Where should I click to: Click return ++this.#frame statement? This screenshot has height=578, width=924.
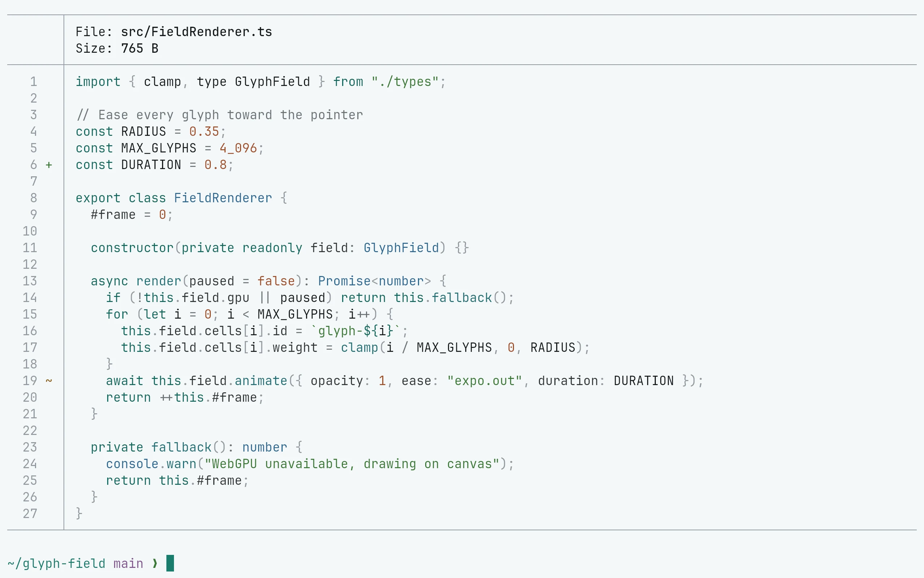185,398
